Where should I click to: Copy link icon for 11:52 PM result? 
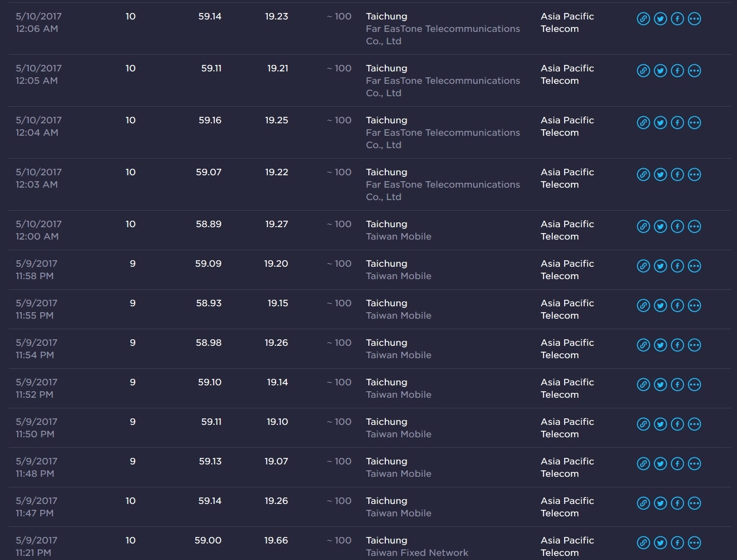coord(643,385)
